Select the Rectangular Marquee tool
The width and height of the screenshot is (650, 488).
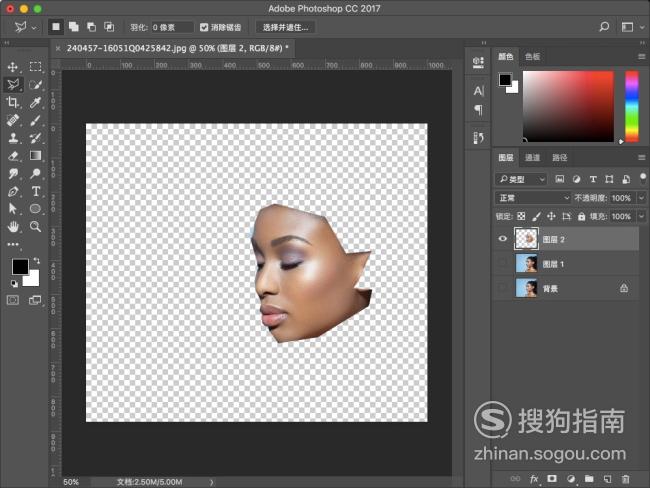coord(35,67)
